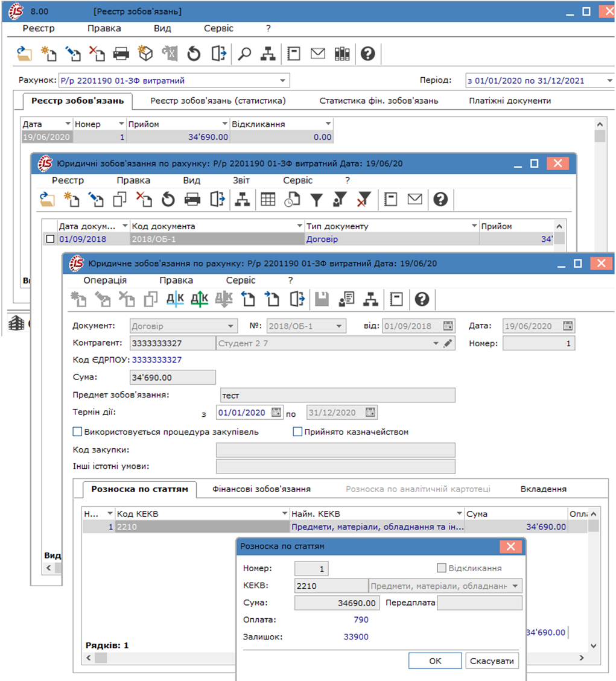Expand the Рахунок dropdown
This screenshot has width=616, height=681.
coord(282,81)
